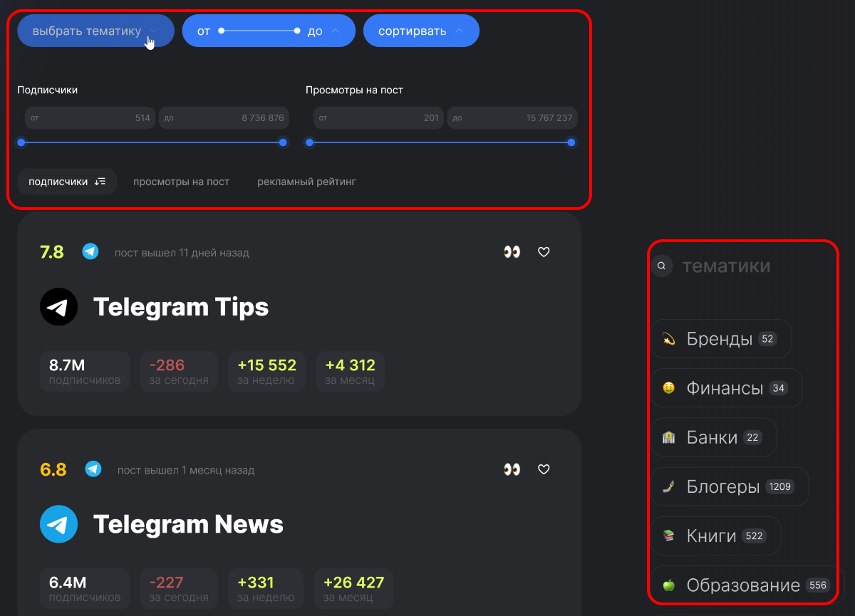The image size is (855, 616).
Task: Click the views 'до' input showing 15 767 237
Action: pyautogui.click(x=512, y=118)
